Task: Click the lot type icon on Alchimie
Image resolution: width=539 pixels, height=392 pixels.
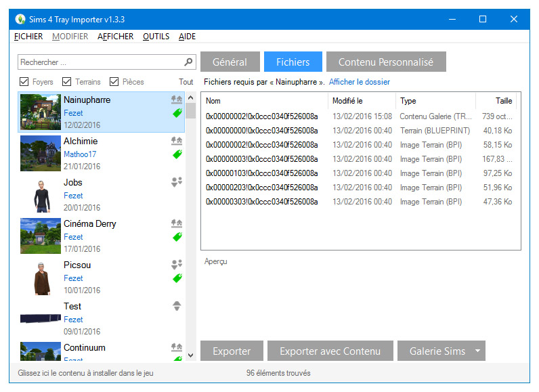Action: click(x=177, y=141)
